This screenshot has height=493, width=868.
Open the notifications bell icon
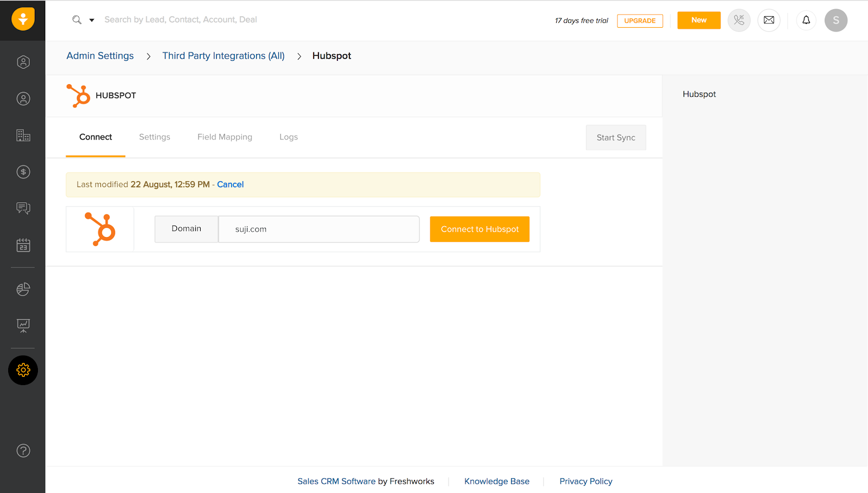(806, 20)
